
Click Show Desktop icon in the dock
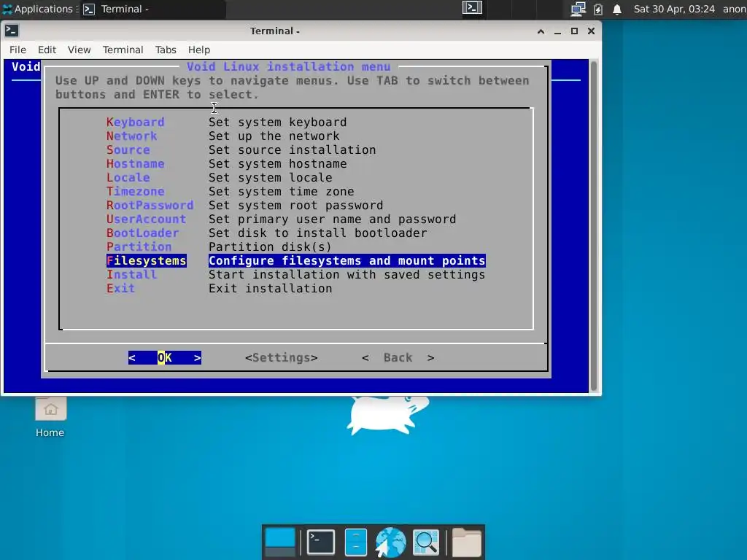pos(279,542)
